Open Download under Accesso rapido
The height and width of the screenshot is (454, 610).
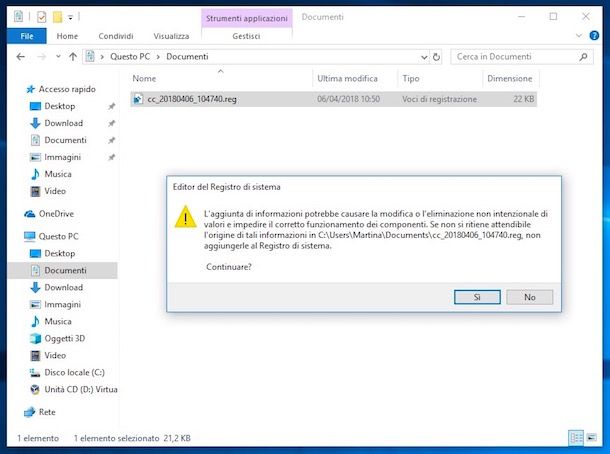pos(63,123)
